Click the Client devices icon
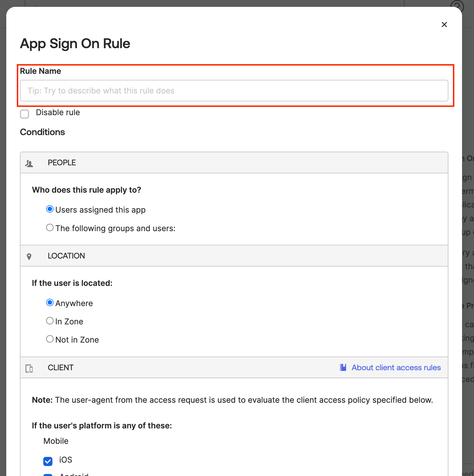The height and width of the screenshot is (476, 474). click(29, 369)
